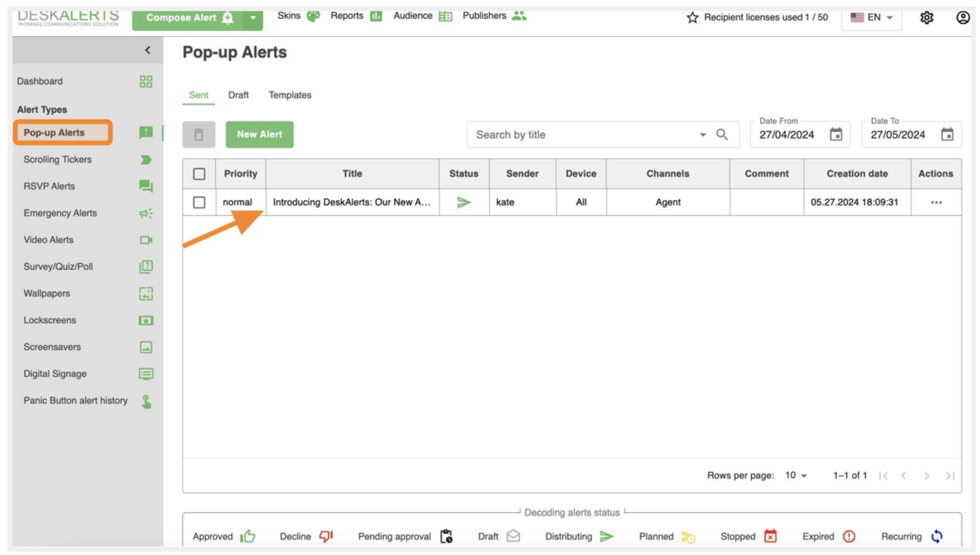The width and height of the screenshot is (980, 555).
Task: Click the search magnifier icon
Action: [x=722, y=135]
